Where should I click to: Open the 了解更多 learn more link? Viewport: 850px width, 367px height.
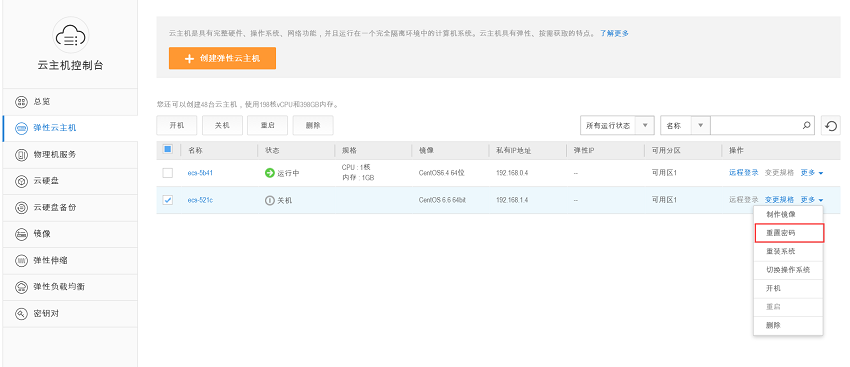(614, 34)
